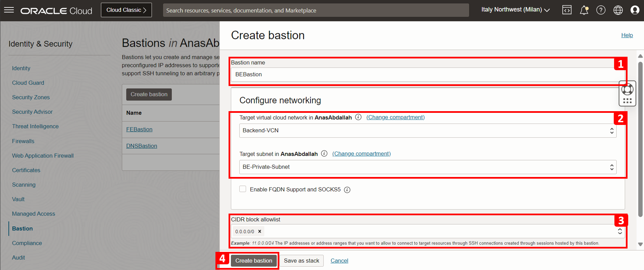Click the Oracle Cloud logo

tap(56, 11)
